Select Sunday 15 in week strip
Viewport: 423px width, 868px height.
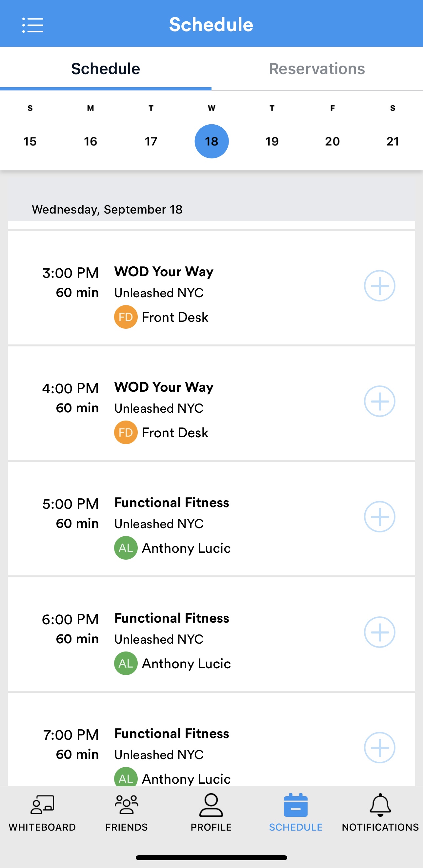tap(30, 141)
